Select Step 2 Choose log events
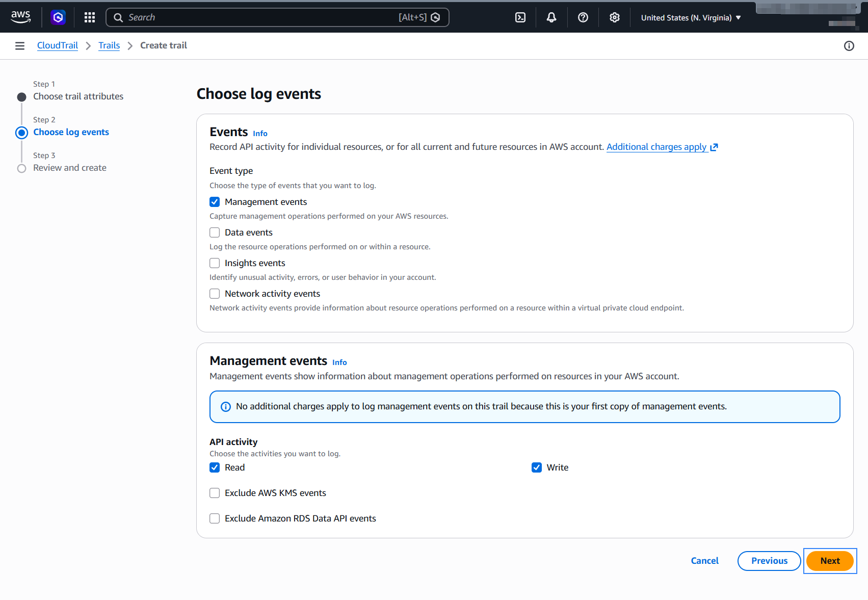Image resolution: width=868 pixels, height=600 pixels. pyautogui.click(x=71, y=132)
